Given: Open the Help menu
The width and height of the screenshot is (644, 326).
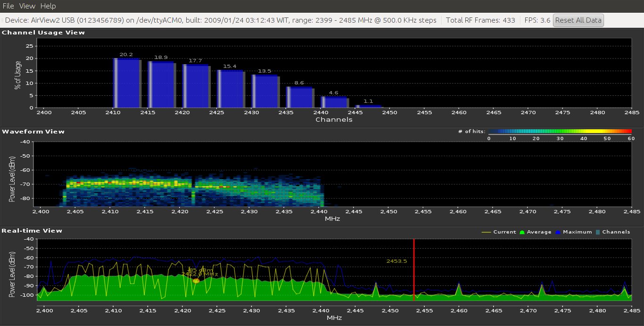Looking at the screenshot, I should (48, 6).
